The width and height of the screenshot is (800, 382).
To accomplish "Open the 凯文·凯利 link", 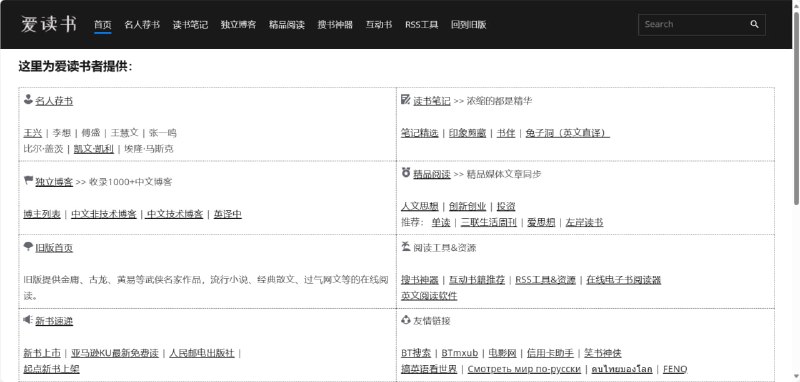I will (94, 149).
